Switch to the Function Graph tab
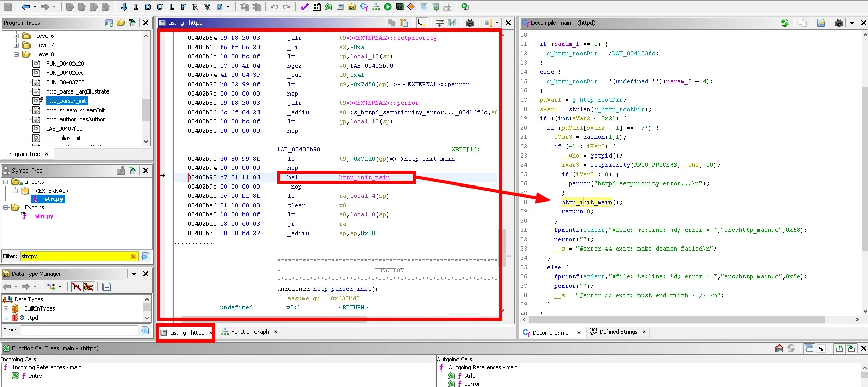 tap(250, 332)
